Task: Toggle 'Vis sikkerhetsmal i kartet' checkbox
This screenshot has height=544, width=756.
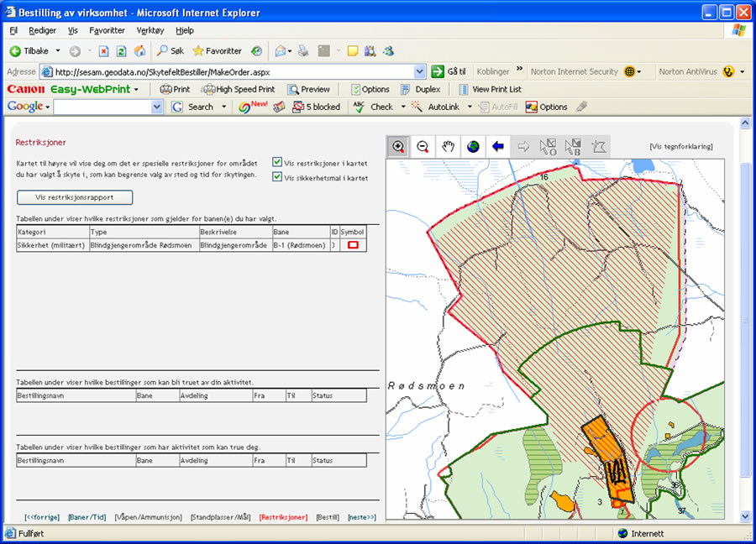Action: pyautogui.click(x=277, y=177)
